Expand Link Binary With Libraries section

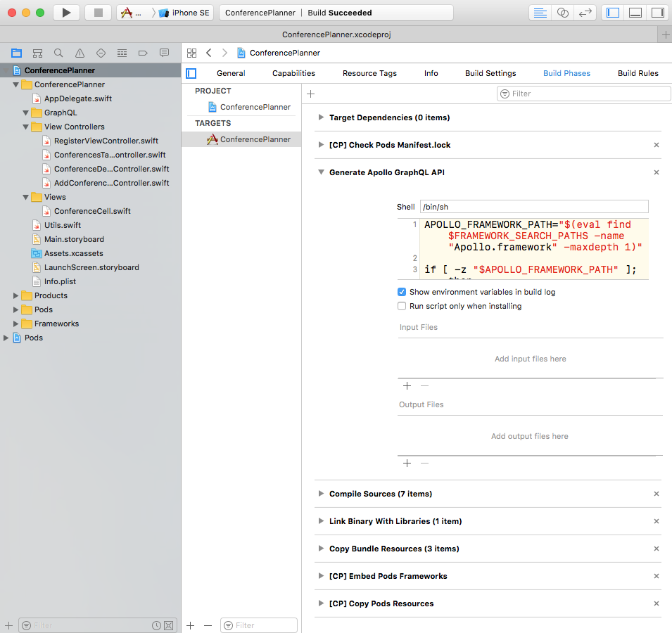(321, 521)
